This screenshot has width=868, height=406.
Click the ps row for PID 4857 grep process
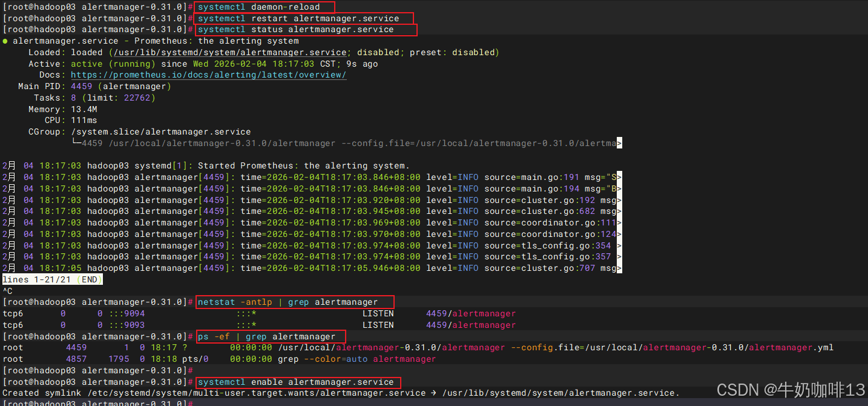point(219,359)
